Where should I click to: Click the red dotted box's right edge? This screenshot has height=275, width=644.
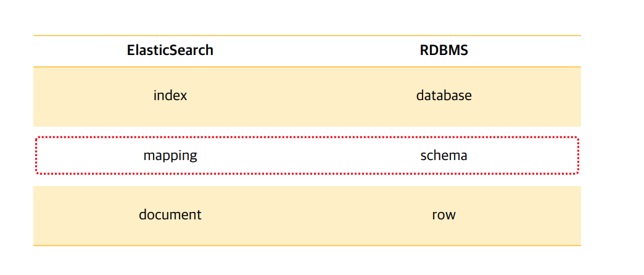click(578, 156)
